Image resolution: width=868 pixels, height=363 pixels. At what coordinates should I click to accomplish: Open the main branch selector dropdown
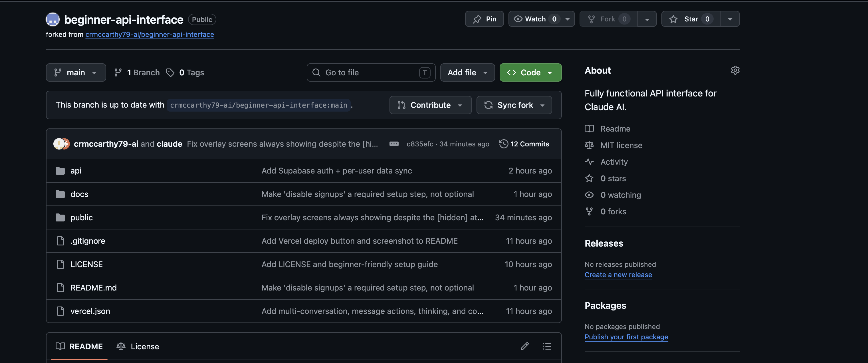click(x=76, y=72)
